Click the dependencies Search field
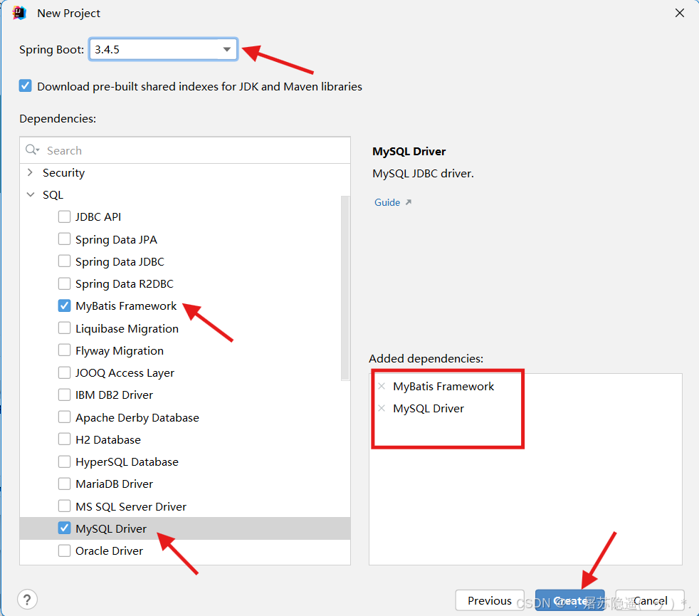Screen dimensions: 699x616 (x=185, y=150)
